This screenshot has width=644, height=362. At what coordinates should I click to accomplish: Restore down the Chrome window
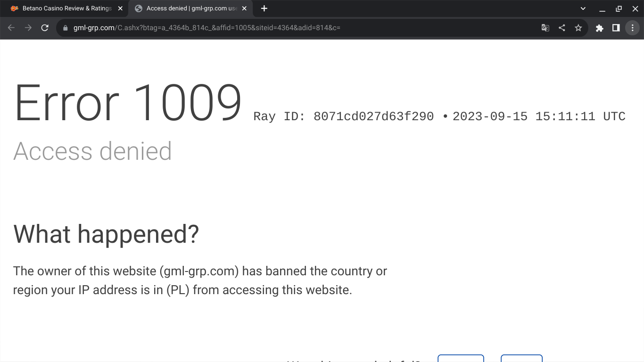click(x=619, y=8)
